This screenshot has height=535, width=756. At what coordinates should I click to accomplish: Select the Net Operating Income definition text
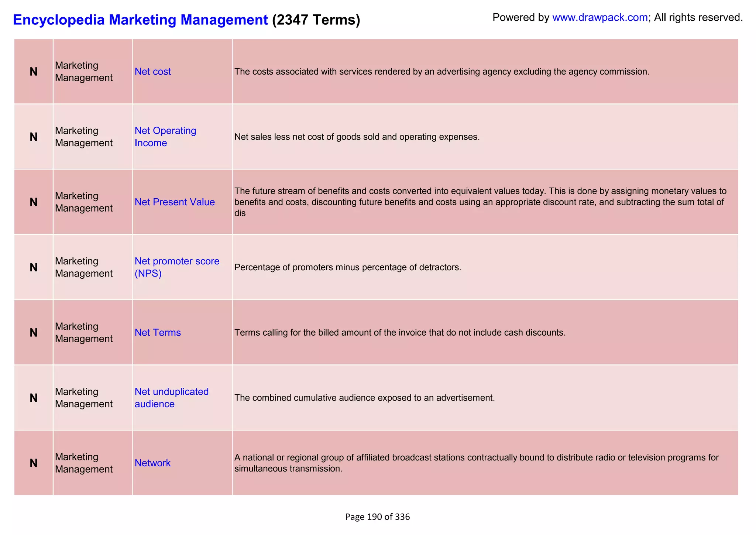point(357,137)
